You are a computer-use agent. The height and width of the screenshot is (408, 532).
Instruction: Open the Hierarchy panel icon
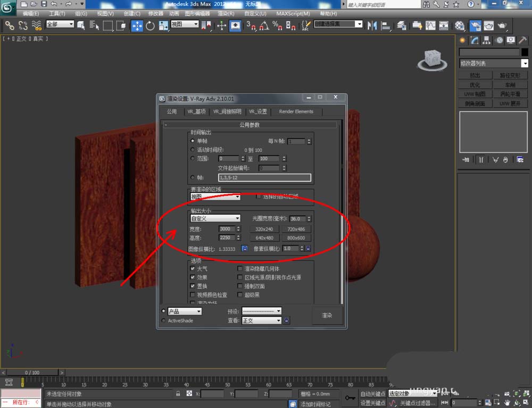pyautogui.click(x=487, y=40)
